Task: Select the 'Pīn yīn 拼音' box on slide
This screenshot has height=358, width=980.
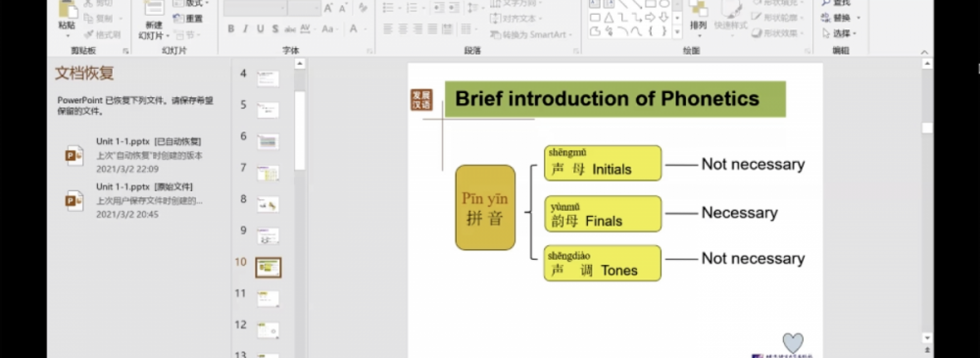Action: click(485, 208)
